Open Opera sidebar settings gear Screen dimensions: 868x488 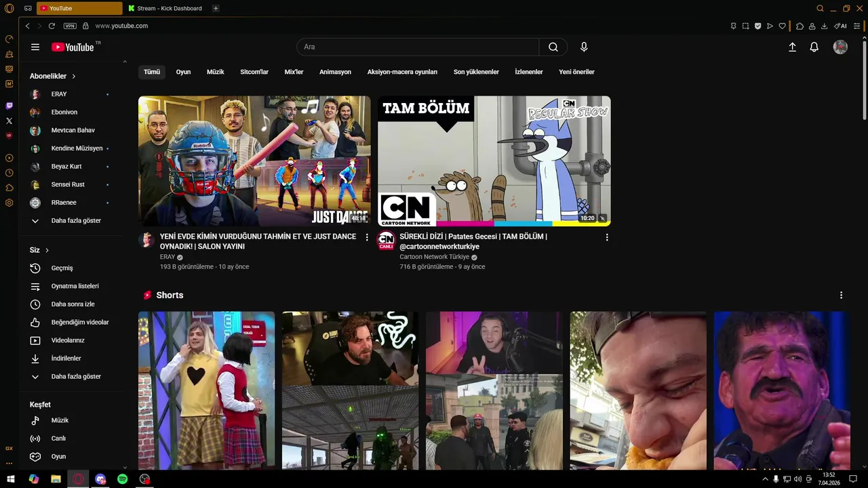[9, 203]
